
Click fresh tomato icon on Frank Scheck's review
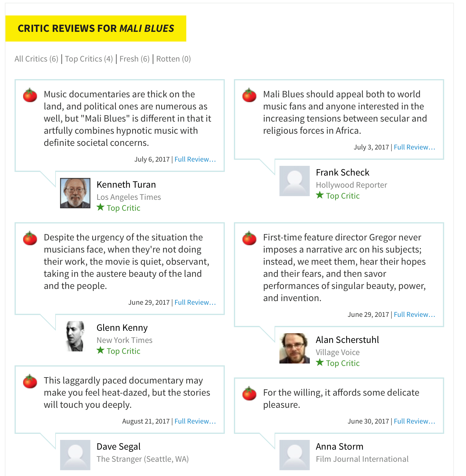[x=249, y=95]
